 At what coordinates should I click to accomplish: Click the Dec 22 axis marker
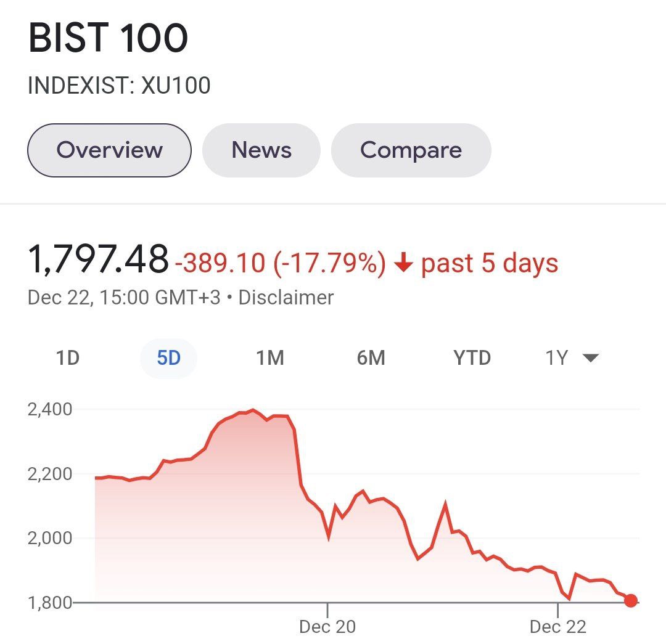coord(557,627)
